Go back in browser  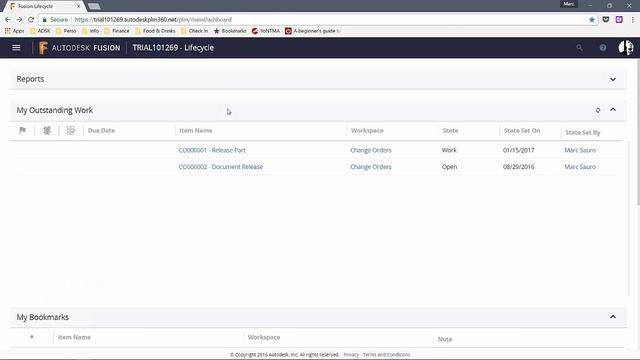(8, 20)
